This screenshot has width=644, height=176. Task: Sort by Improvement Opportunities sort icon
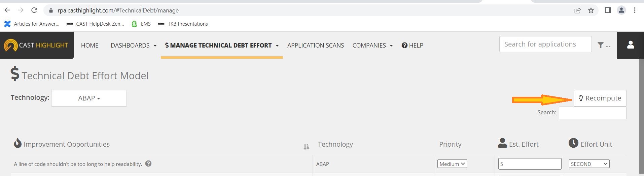[x=306, y=147]
